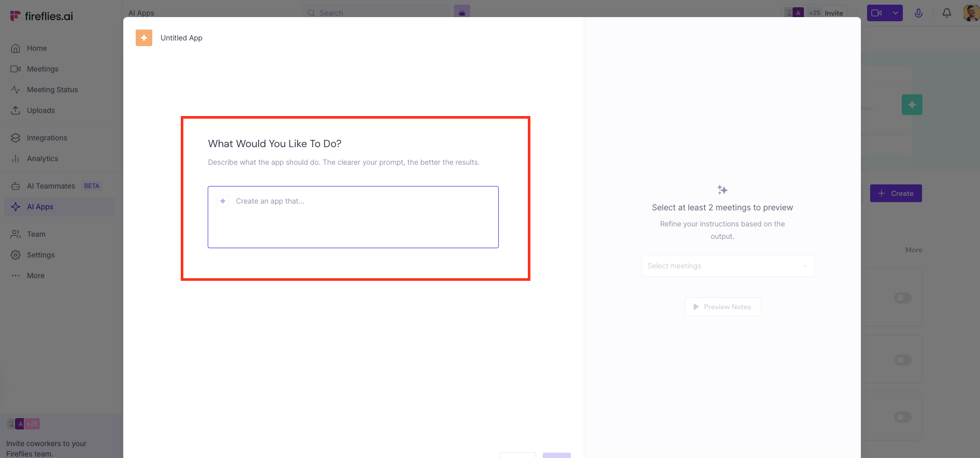The height and width of the screenshot is (458, 980).
Task: Click the orange Untitled App sparkle icon
Action: pos(144,38)
